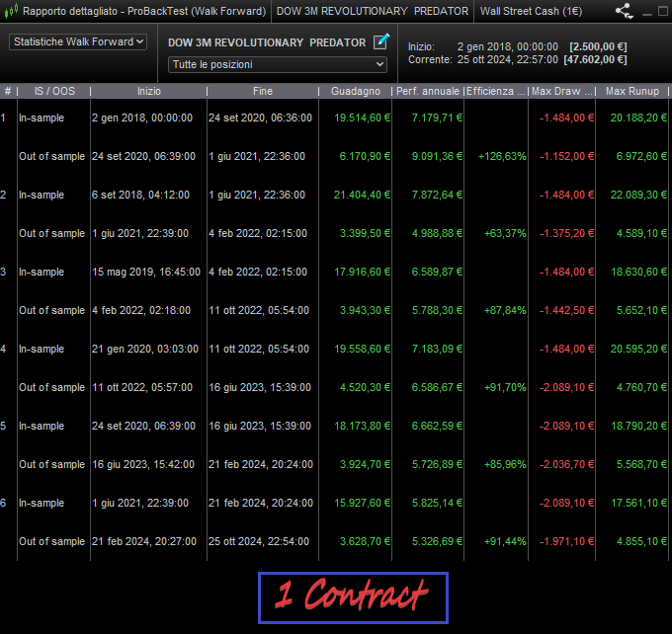Screen dimensions: 672x634
Task: Click initial capital [2.500,00 €]
Action: click(598, 46)
